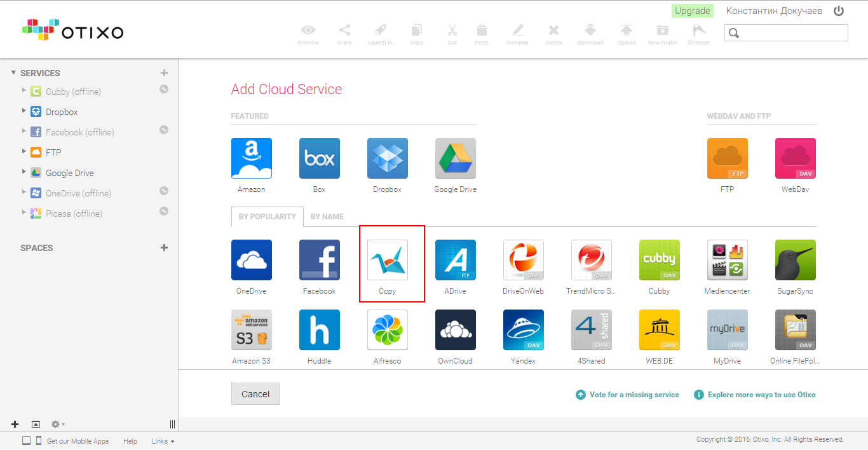Expand the FTP tree node arrow
This screenshot has width=868, height=450.
(24, 151)
